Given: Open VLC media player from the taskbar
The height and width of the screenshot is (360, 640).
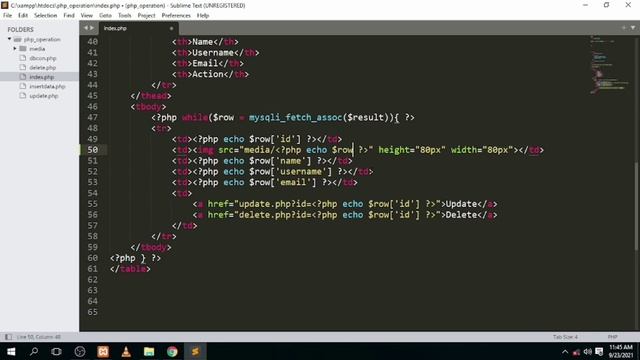Looking at the screenshot, I should (x=126, y=351).
